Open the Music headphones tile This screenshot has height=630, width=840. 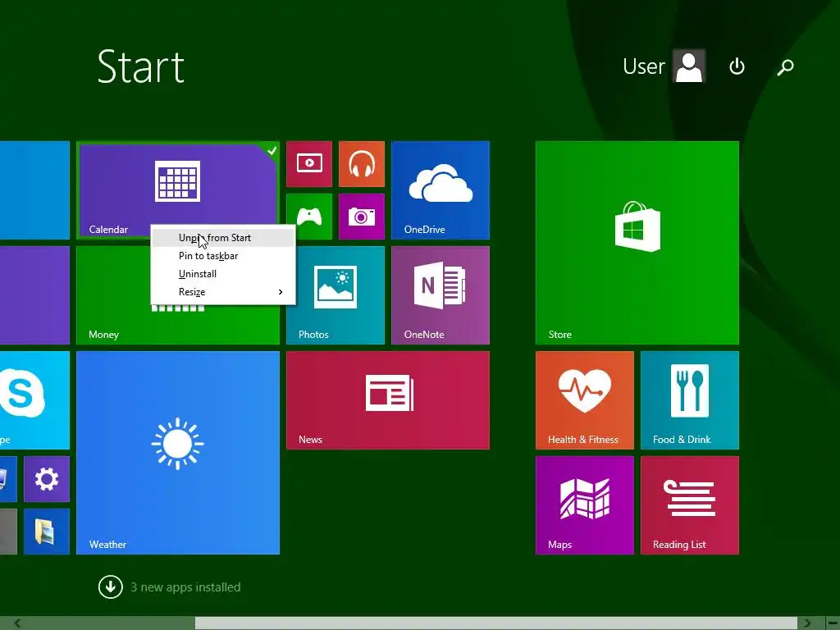click(x=362, y=164)
